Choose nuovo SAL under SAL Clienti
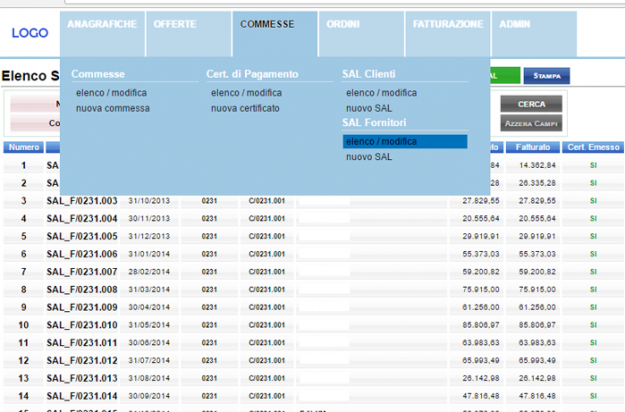This screenshot has height=412, width=625. click(369, 108)
